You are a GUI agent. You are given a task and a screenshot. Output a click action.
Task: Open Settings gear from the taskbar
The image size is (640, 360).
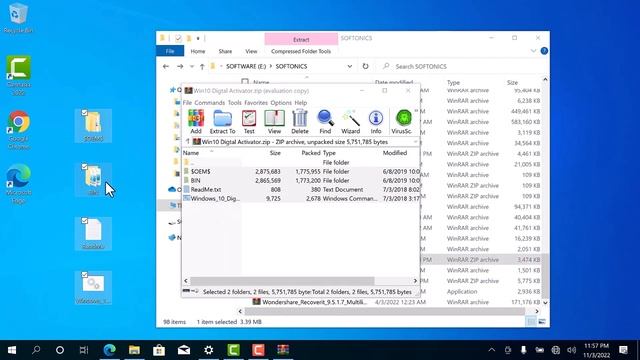(209, 350)
